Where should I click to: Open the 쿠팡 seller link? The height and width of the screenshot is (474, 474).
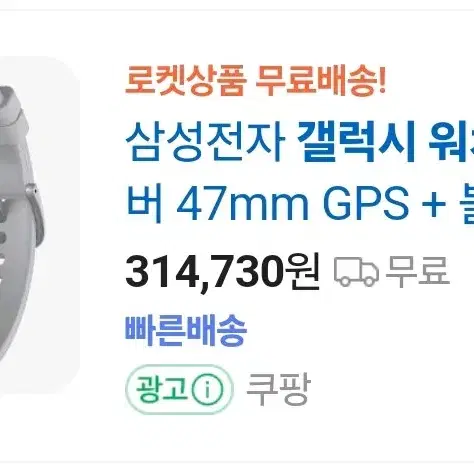(x=278, y=389)
